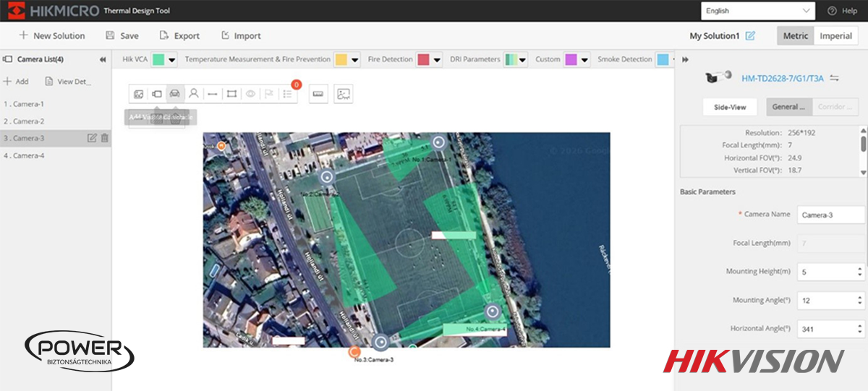Swap camera model using the switch arrows icon

coord(834,78)
